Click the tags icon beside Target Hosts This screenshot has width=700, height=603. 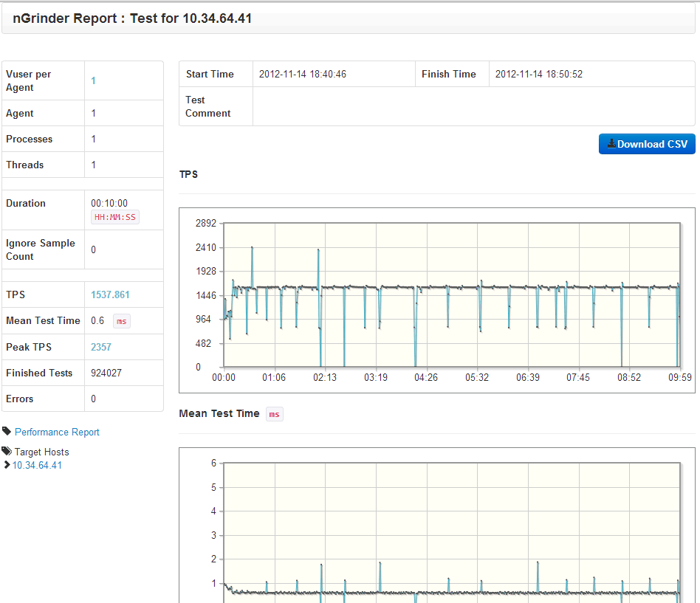point(7,451)
